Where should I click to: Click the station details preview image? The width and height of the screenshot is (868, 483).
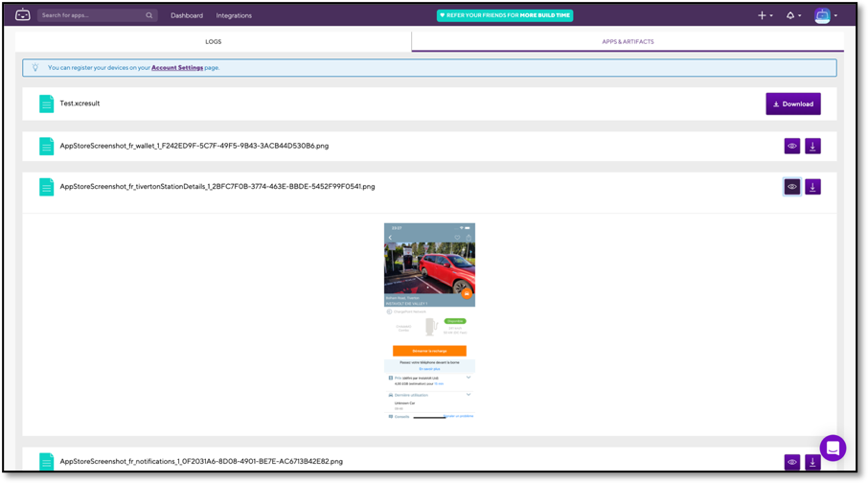coord(429,321)
